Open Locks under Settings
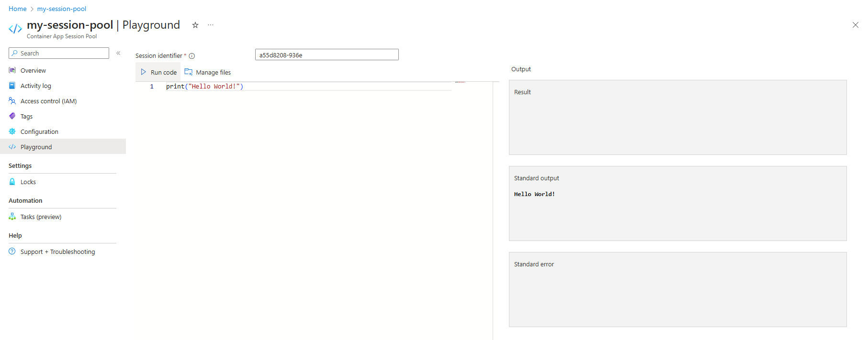Screen dimensions: 868x340 (x=28, y=182)
